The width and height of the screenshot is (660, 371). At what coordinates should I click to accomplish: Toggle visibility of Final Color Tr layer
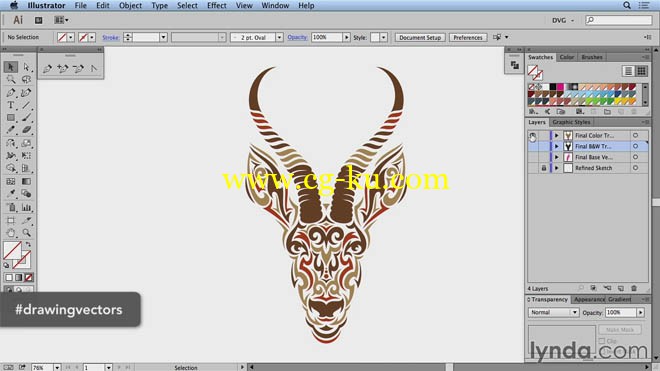click(533, 136)
